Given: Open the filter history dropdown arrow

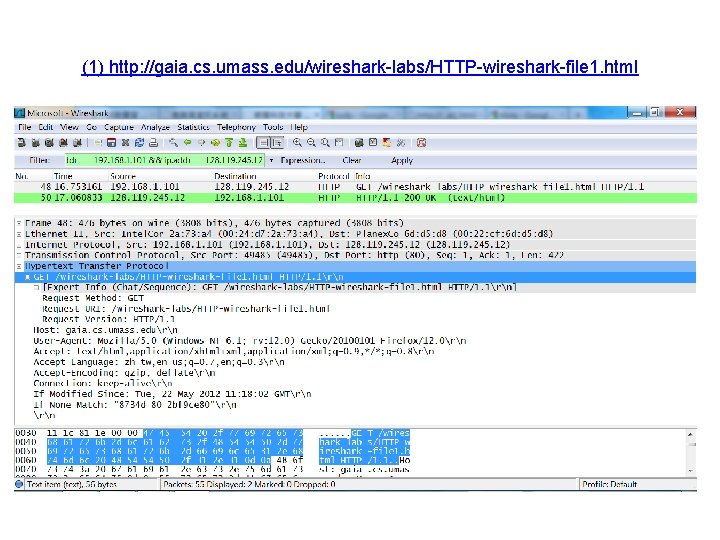Looking at the screenshot, I should [x=271, y=160].
